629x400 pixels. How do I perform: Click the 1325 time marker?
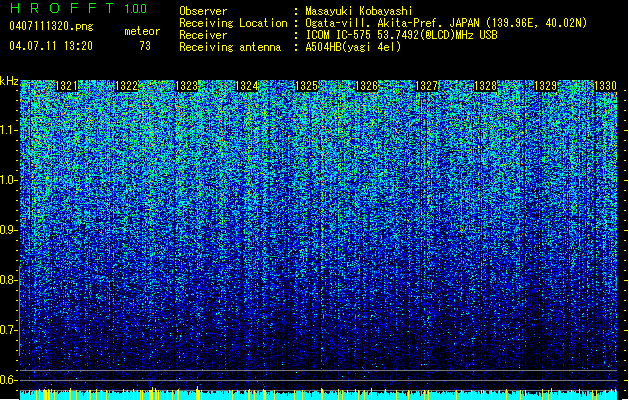[306, 86]
